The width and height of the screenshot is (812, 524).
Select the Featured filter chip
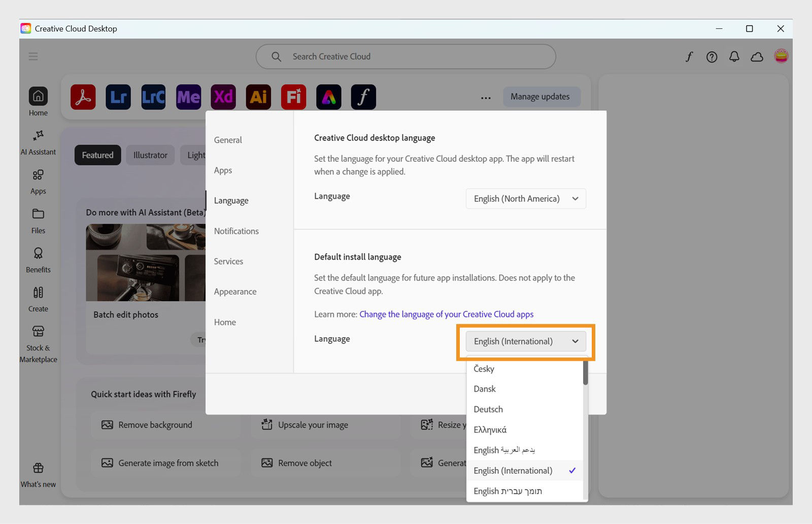pyautogui.click(x=97, y=155)
